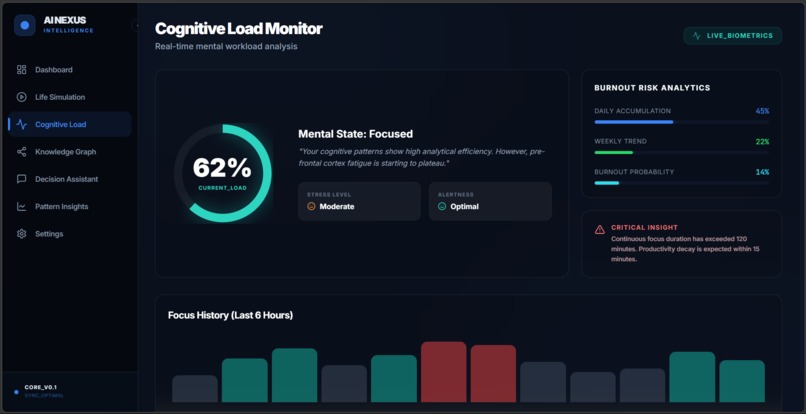Image resolution: width=806 pixels, height=414 pixels.
Task: Click the 'Continuous focus duration' insight message
Action: click(x=685, y=249)
